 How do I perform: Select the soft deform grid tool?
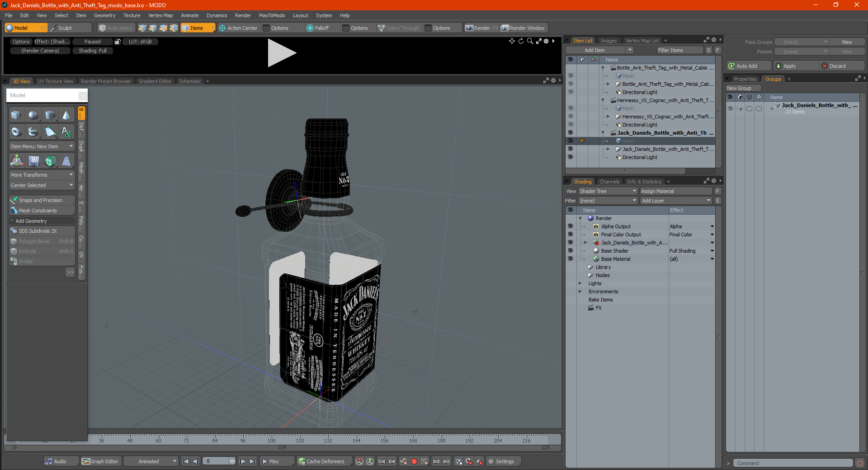pos(33,160)
